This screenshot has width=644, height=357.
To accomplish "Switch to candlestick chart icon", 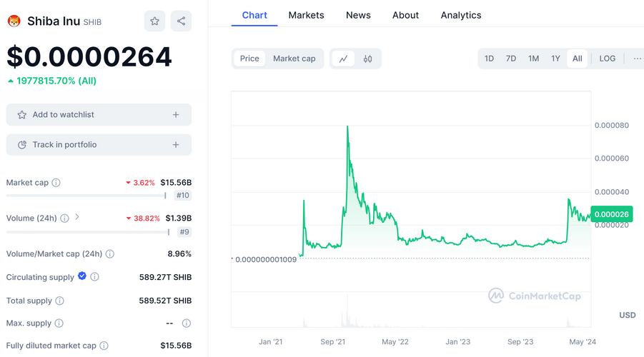I will 368,59.
